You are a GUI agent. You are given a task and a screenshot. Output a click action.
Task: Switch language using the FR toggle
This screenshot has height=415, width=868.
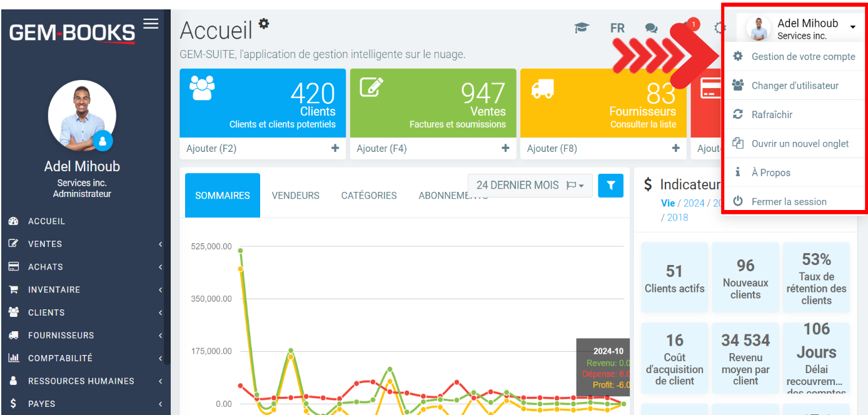[x=617, y=28]
